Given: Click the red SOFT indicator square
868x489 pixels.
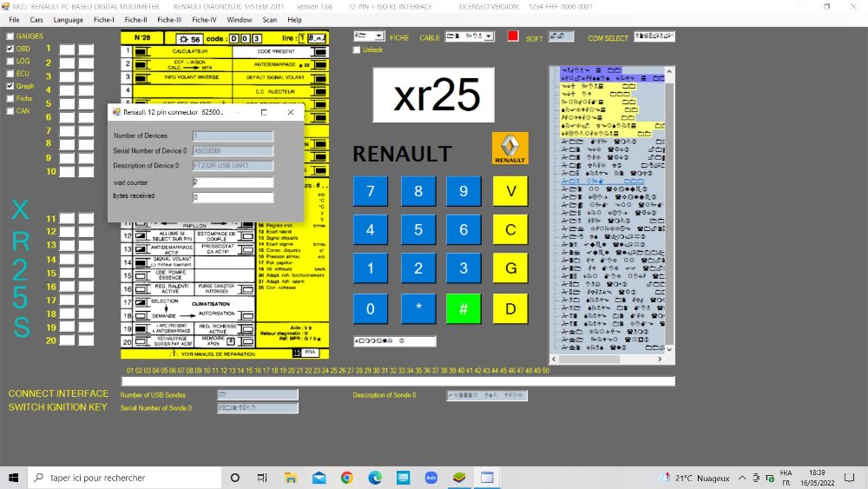Looking at the screenshot, I should pos(513,36).
